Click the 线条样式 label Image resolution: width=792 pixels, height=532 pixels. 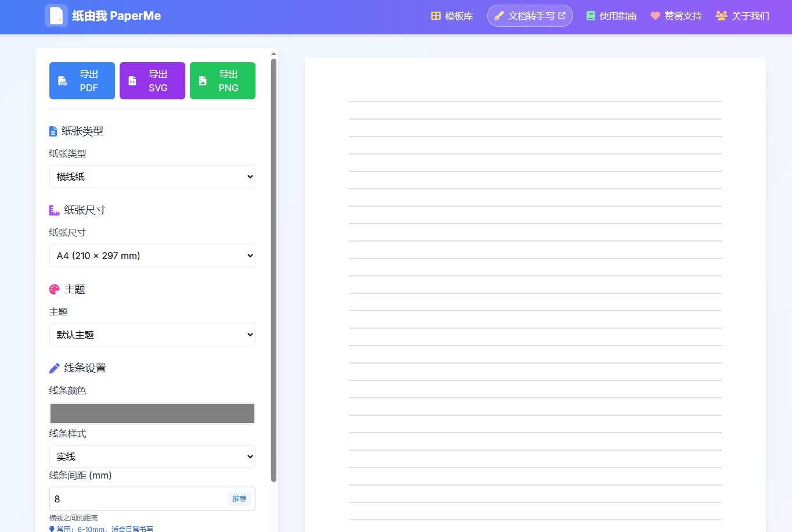click(67, 433)
